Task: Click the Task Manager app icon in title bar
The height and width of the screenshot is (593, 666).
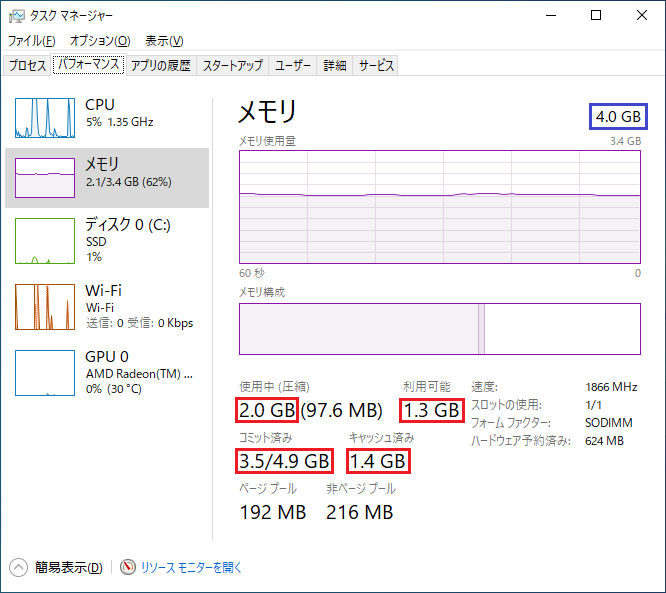Action: pos(17,16)
